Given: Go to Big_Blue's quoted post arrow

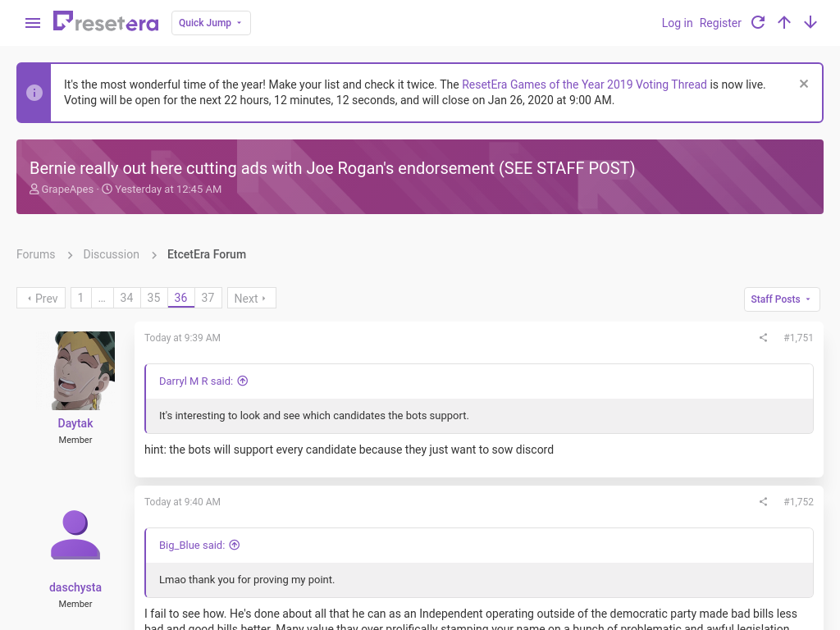Looking at the screenshot, I should (x=235, y=545).
